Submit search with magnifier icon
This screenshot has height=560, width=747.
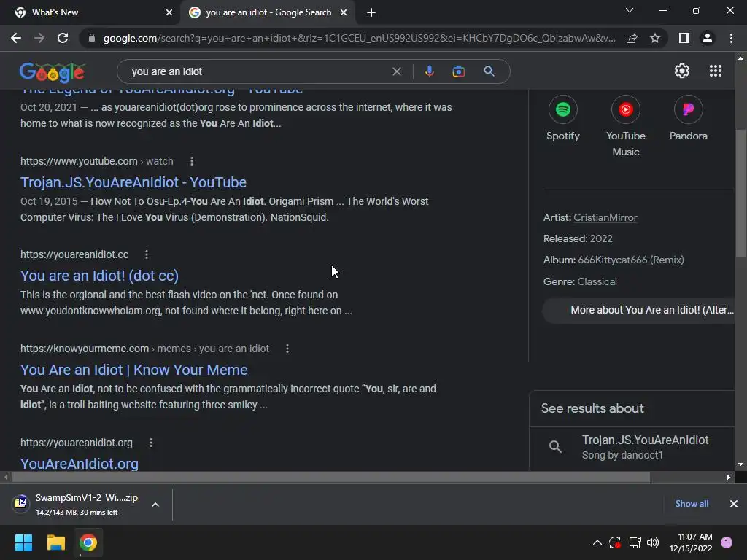point(489,71)
